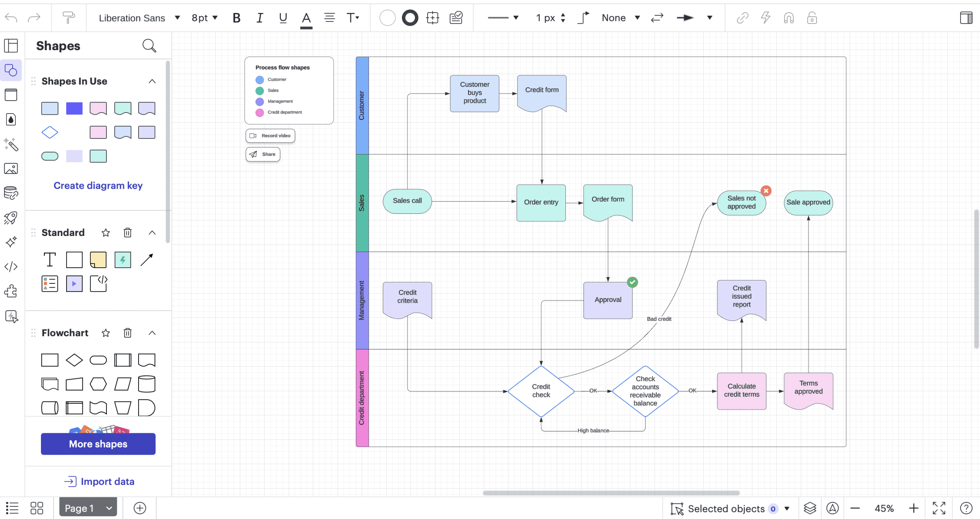This screenshot has width=980, height=519.
Task: Click the zoom in plus button
Action: (913, 508)
